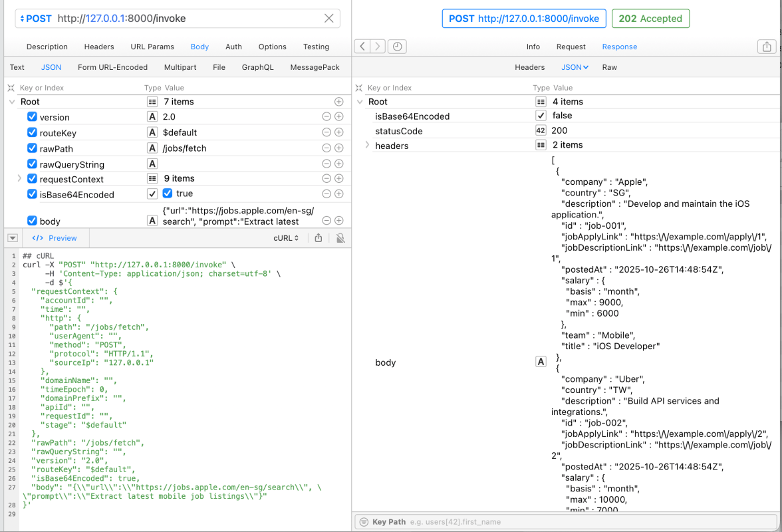Open the Raw response view

609,67
